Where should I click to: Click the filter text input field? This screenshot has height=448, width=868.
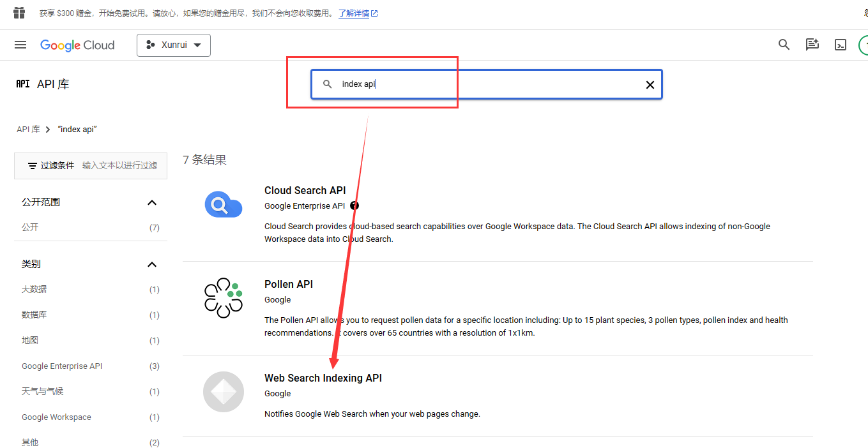pos(120,165)
